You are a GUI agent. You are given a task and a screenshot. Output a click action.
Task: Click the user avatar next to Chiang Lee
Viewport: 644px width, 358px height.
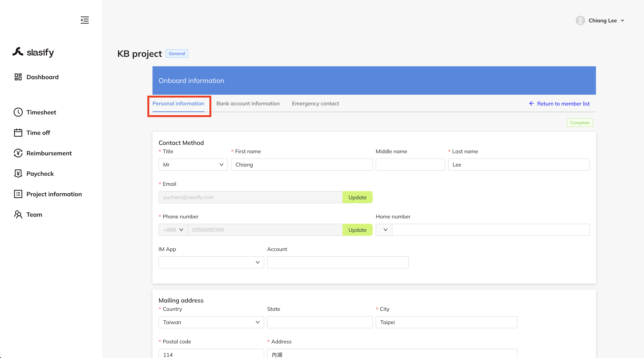(580, 20)
